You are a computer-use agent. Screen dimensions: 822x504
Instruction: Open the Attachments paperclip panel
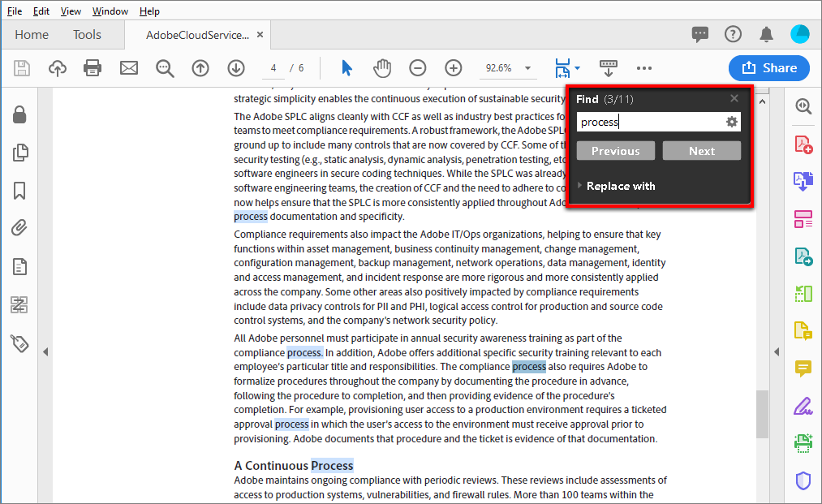pyautogui.click(x=19, y=228)
